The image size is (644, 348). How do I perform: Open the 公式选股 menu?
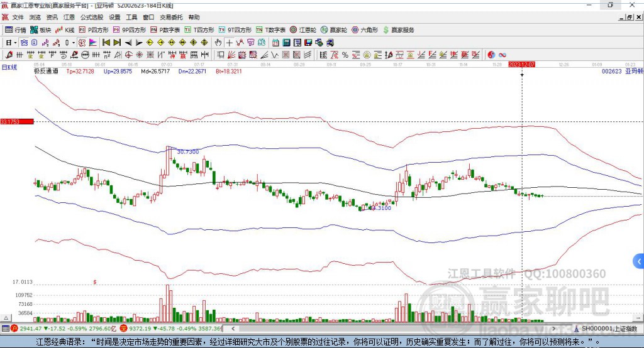pos(92,17)
